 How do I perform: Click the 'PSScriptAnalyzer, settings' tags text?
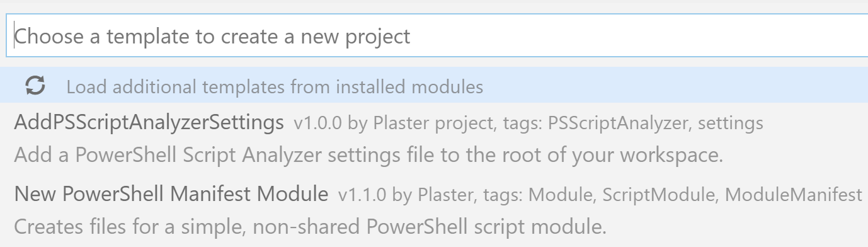[x=656, y=124]
